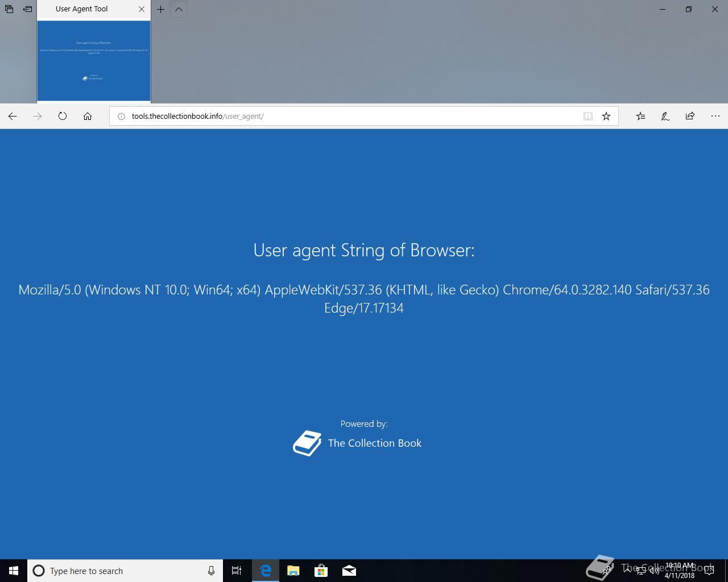Go back to the previous page
The height and width of the screenshot is (582, 728).
click(x=13, y=116)
